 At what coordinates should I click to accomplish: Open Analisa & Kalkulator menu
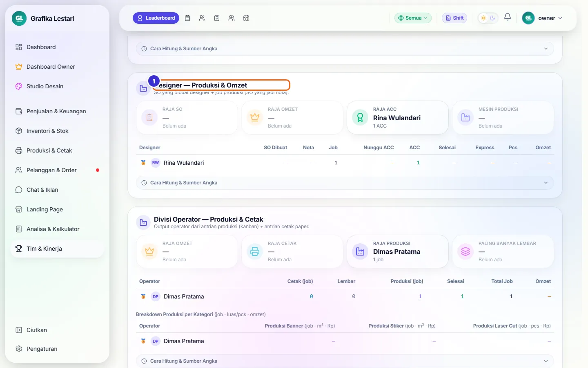tap(57, 229)
